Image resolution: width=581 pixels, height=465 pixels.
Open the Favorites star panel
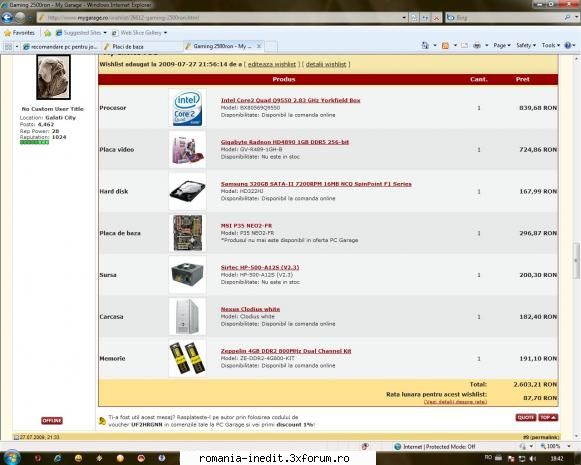[19, 33]
